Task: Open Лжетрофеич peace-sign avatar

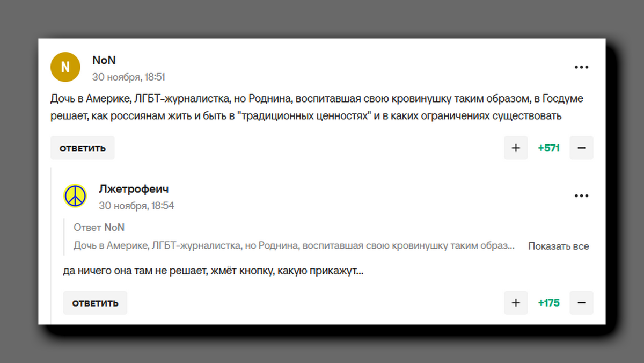Action: click(x=75, y=195)
